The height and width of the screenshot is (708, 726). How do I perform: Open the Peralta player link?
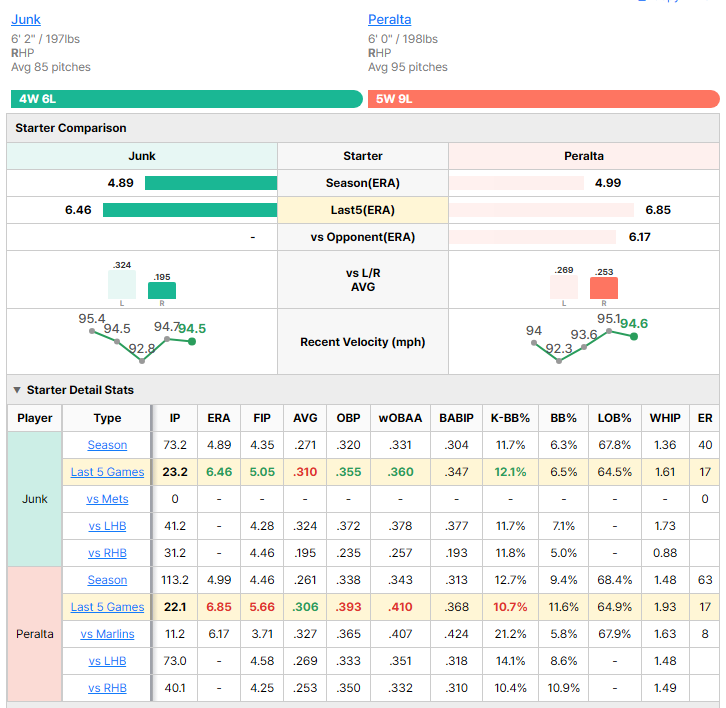coord(389,19)
